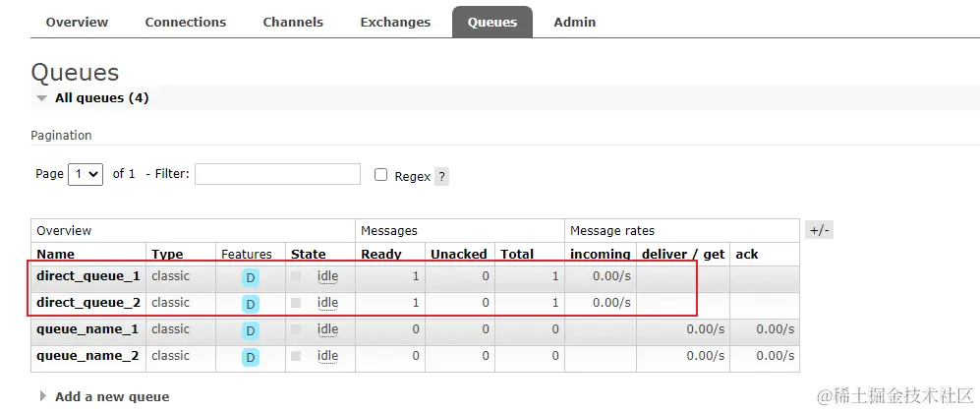980x412 pixels.
Task: Switch to the Overview tab
Action: tap(77, 22)
